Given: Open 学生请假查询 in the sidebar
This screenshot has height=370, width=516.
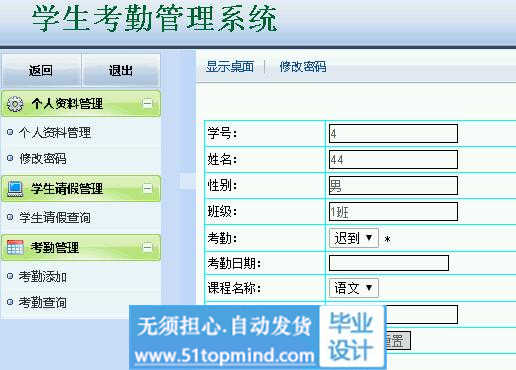Looking at the screenshot, I should (55, 218).
